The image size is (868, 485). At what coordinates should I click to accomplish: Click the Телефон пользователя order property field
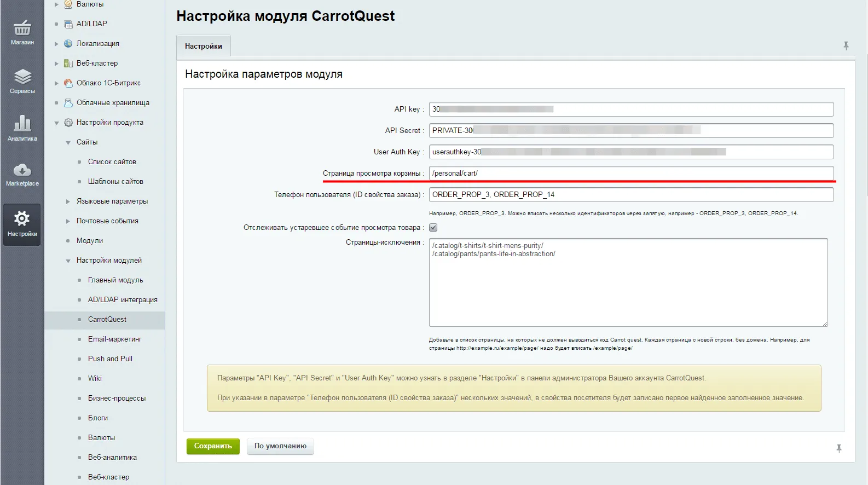631,194
